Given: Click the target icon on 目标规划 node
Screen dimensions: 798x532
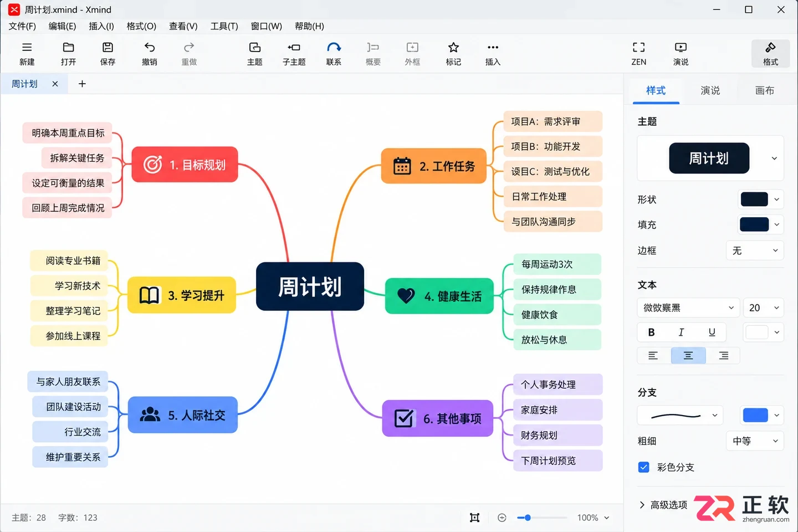Looking at the screenshot, I should [x=152, y=165].
